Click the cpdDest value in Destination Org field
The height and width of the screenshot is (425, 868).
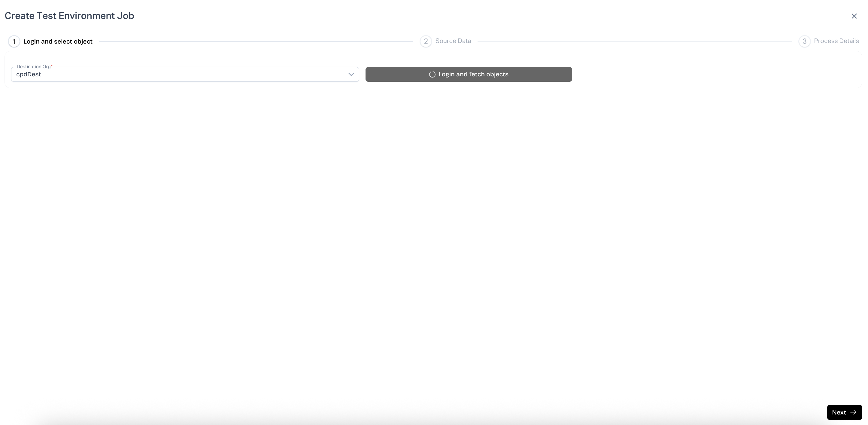point(29,75)
